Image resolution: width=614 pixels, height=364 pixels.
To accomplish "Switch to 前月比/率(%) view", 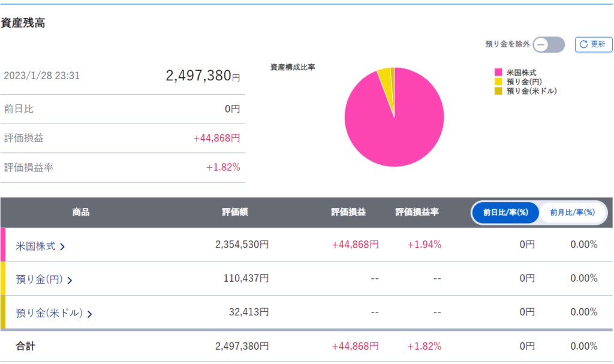I will coord(572,212).
